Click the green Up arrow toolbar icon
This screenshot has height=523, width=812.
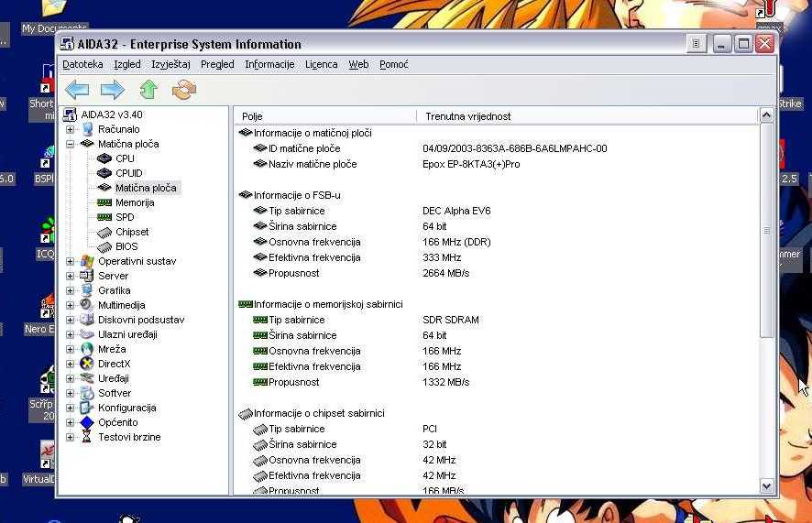[x=148, y=89]
